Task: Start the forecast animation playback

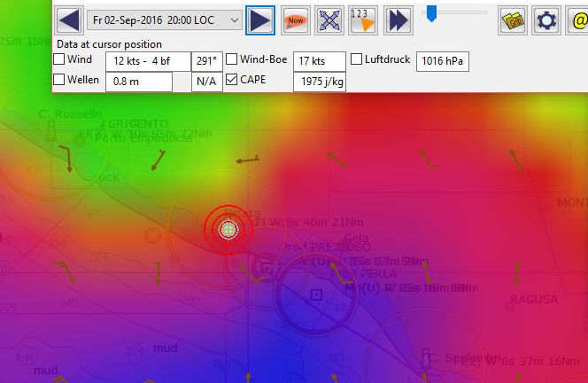Action: 398,20
